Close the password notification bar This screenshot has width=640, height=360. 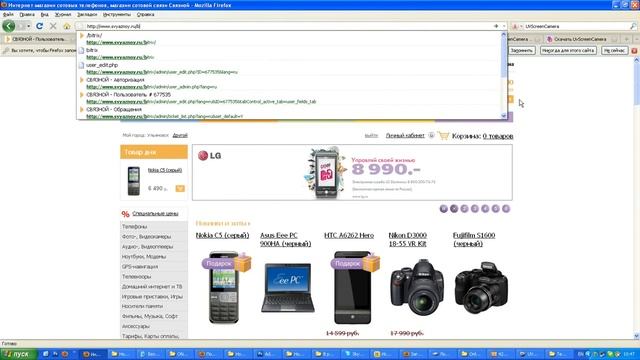tap(634, 51)
